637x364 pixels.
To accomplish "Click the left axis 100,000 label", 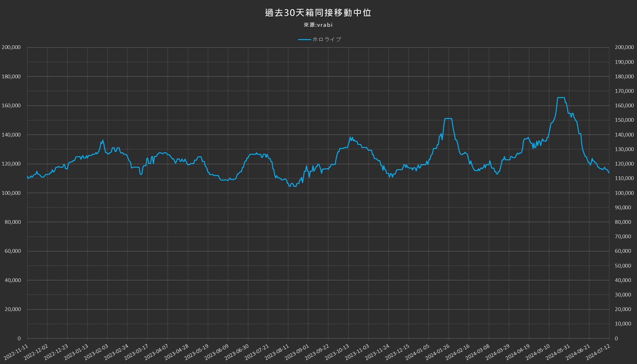I will point(11,193).
